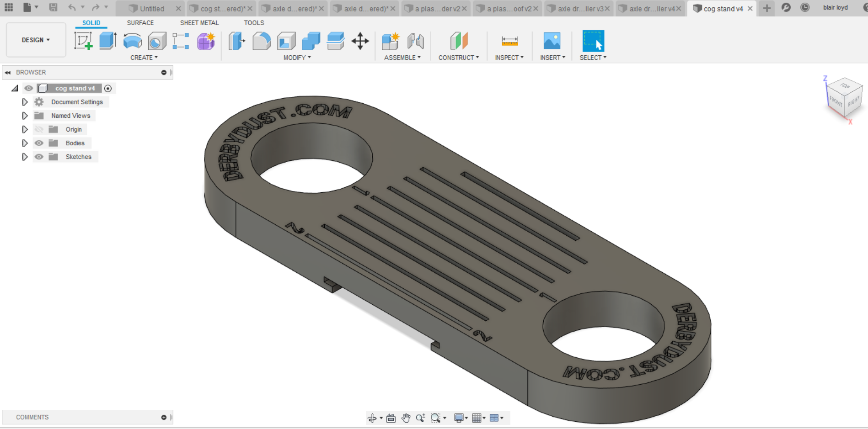Collapse the cog stand v4 root node
This screenshot has height=429, width=868.
pos(15,88)
